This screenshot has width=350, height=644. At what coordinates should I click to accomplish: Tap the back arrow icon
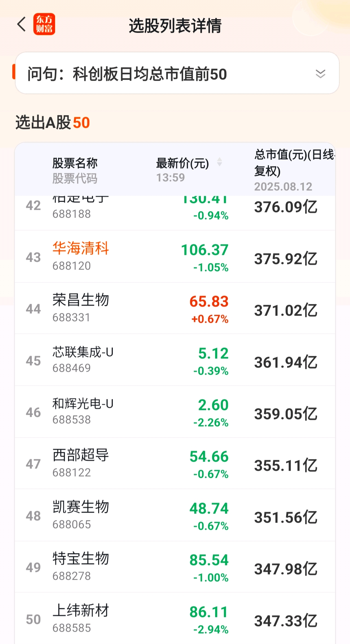[21, 24]
